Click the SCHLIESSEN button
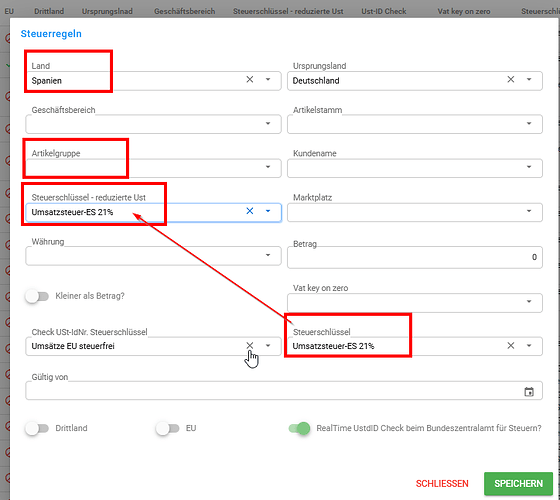560x500 pixels. (442, 484)
